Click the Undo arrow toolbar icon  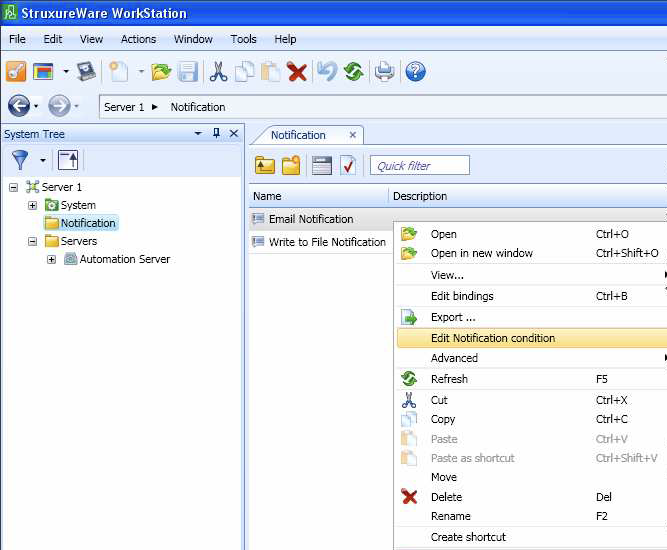pos(327,71)
